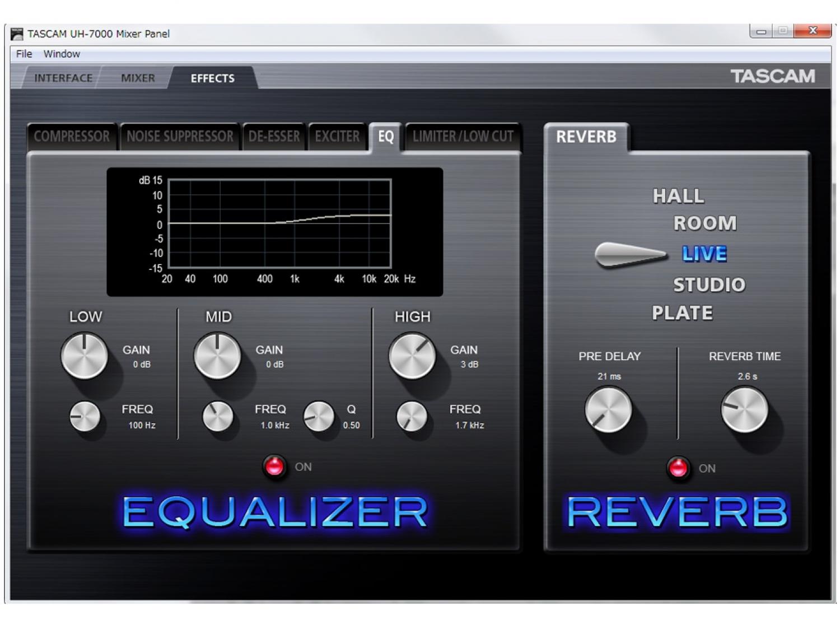Open the File menu

click(x=24, y=54)
